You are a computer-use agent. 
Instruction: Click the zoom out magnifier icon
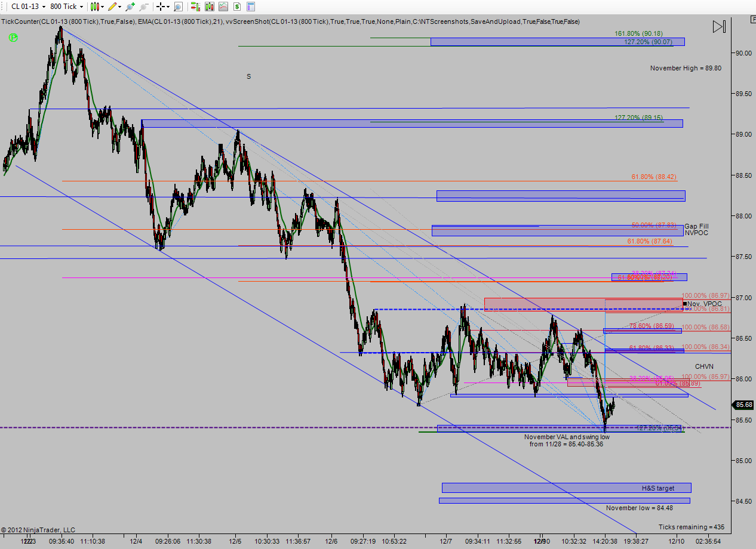click(144, 7)
